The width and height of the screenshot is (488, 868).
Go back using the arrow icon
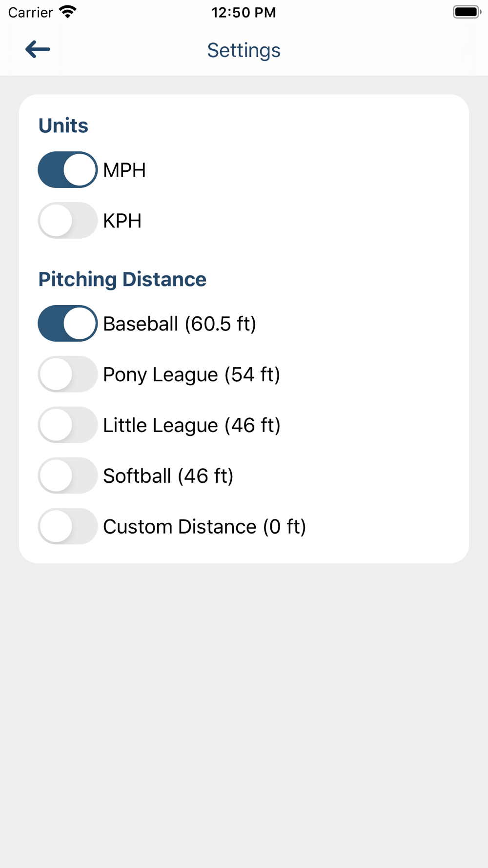pyautogui.click(x=38, y=49)
